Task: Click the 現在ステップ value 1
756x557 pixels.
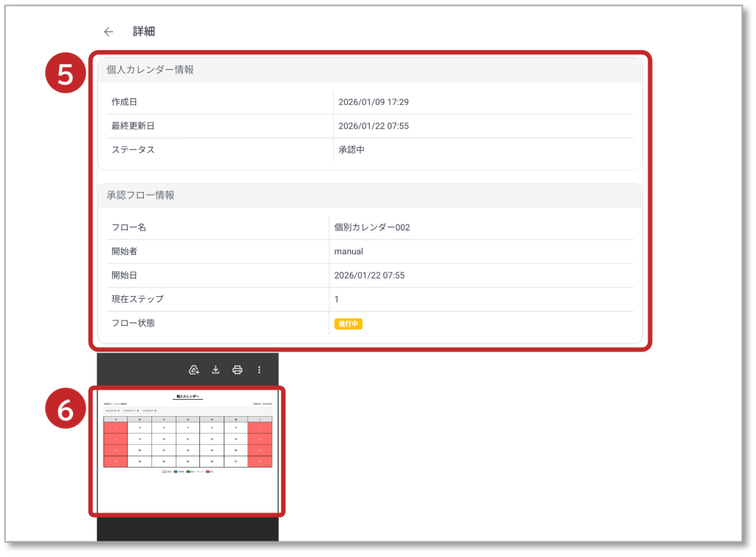Action: click(337, 299)
